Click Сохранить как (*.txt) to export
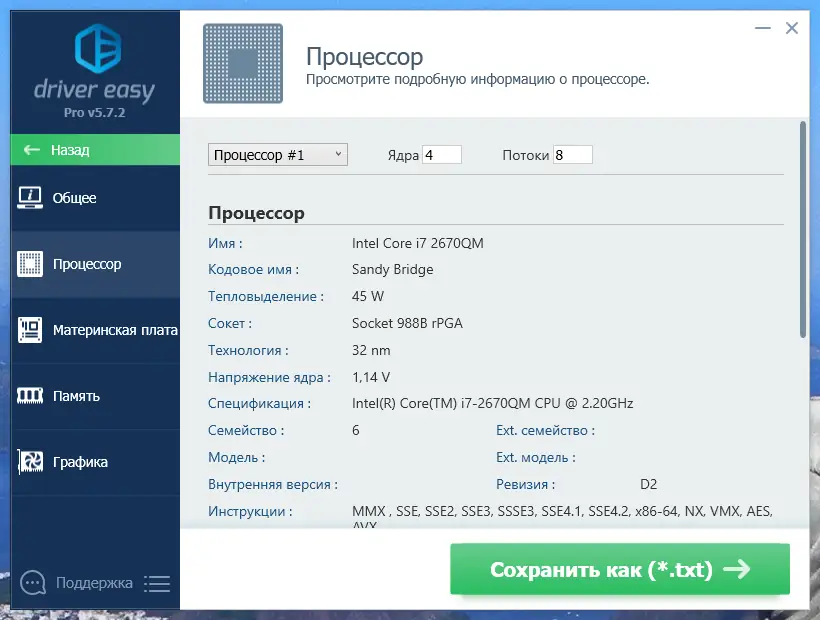This screenshot has width=820, height=620. click(x=620, y=568)
